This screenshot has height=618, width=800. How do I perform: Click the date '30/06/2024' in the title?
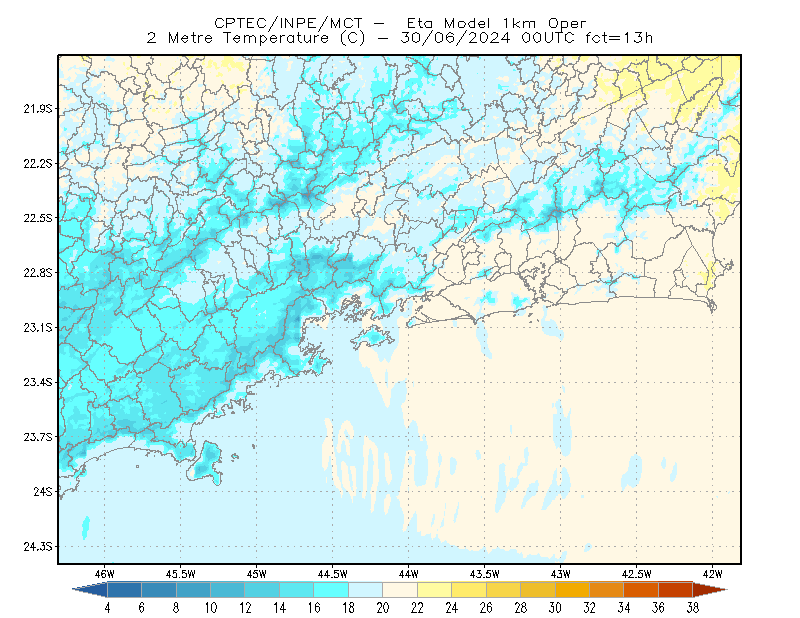[x=455, y=38]
